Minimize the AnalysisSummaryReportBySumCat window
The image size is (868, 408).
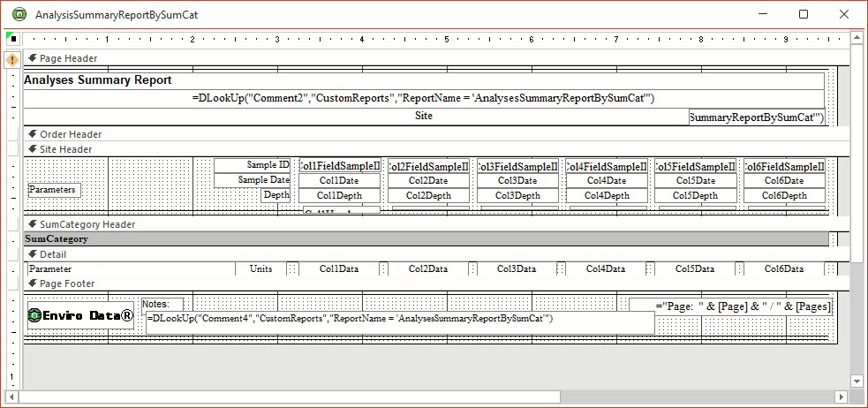[x=763, y=14]
